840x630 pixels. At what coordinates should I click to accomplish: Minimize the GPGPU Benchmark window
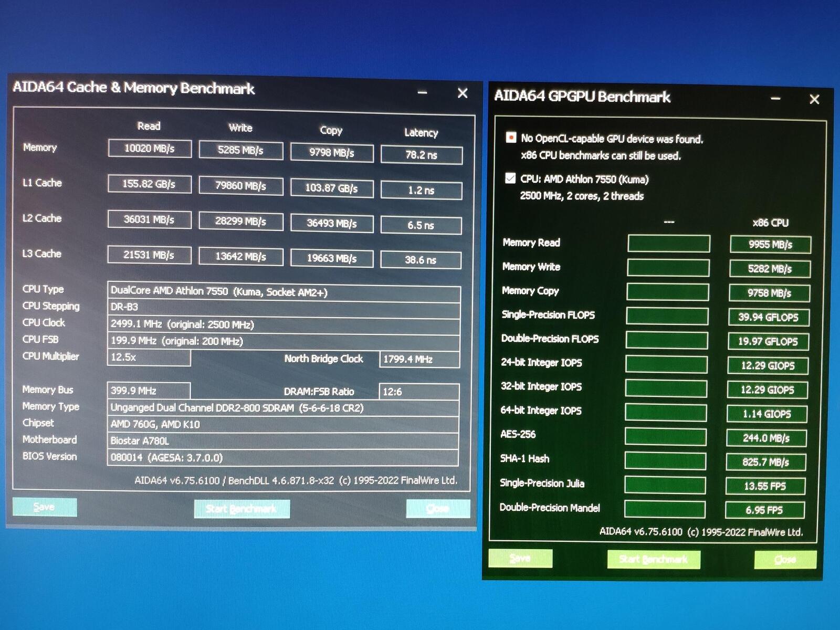click(775, 99)
